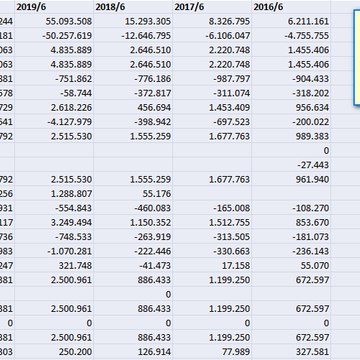The width and height of the screenshot is (360, 360).
Task: Activate the cell with -108.270
Action: coord(291,208)
